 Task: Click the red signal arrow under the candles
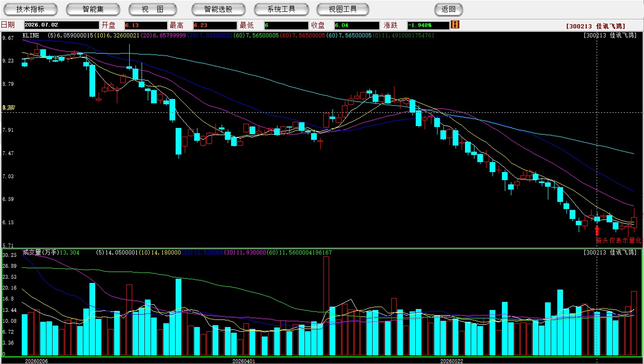tap(597, 230)
